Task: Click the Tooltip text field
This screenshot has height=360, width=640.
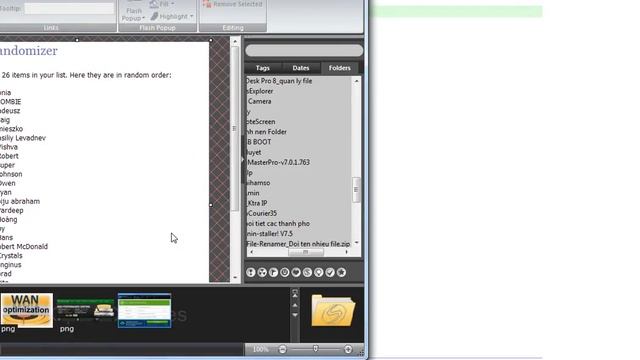Action: 69,9
